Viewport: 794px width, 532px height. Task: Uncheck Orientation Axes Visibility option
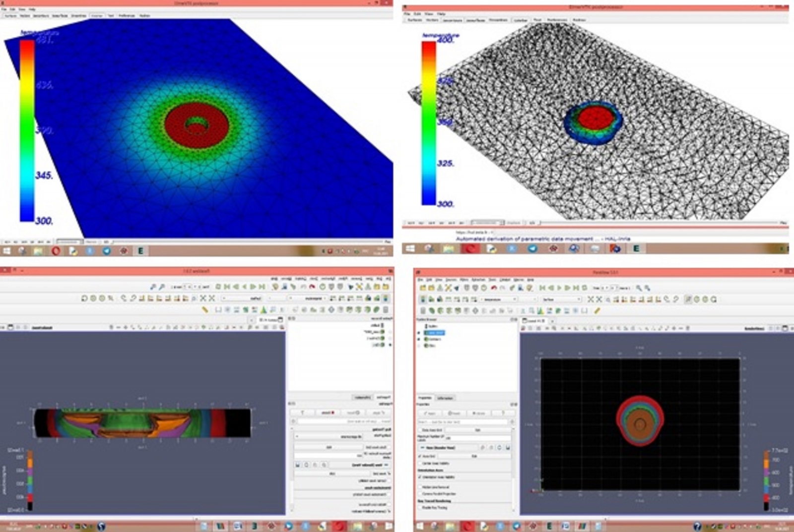[x=420, y=477]
